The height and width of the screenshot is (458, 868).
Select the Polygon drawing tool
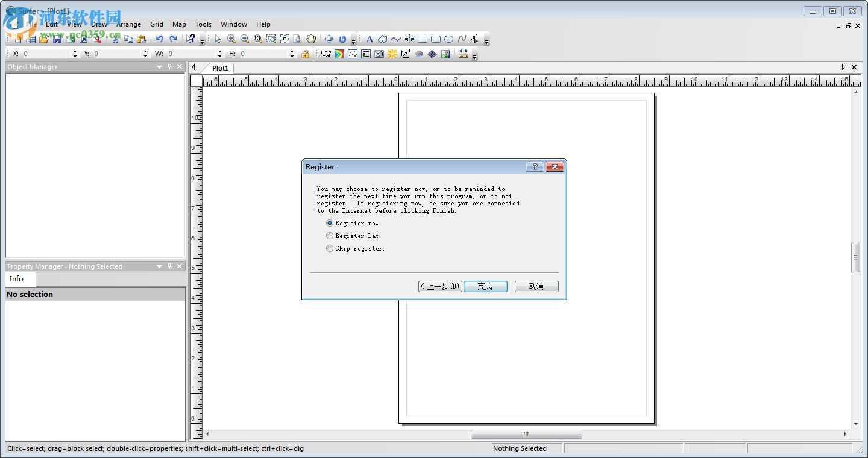coord(383,39)
